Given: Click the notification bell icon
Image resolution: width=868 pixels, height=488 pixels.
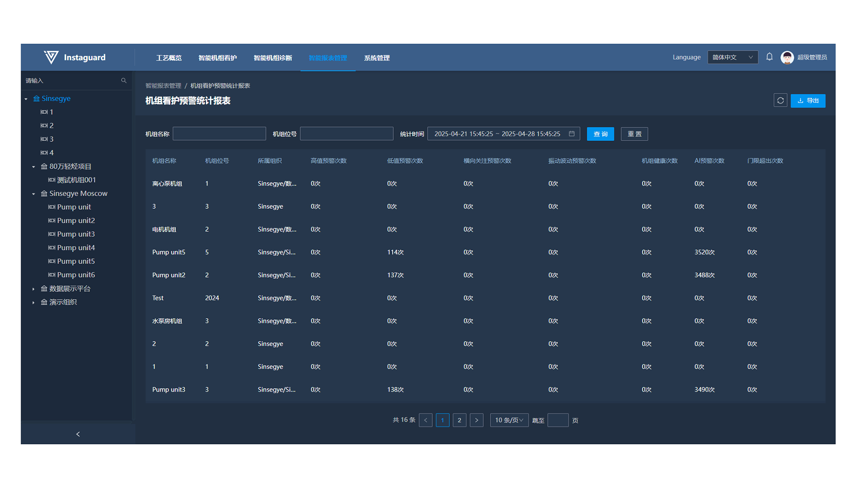Looking at the screenshot, I should [769, 57].
